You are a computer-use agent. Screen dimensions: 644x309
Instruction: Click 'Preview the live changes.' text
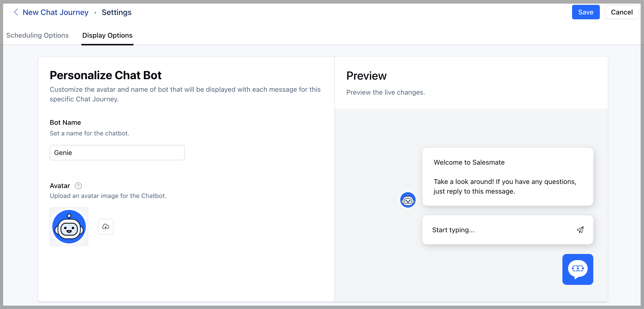tap(385, 92)
